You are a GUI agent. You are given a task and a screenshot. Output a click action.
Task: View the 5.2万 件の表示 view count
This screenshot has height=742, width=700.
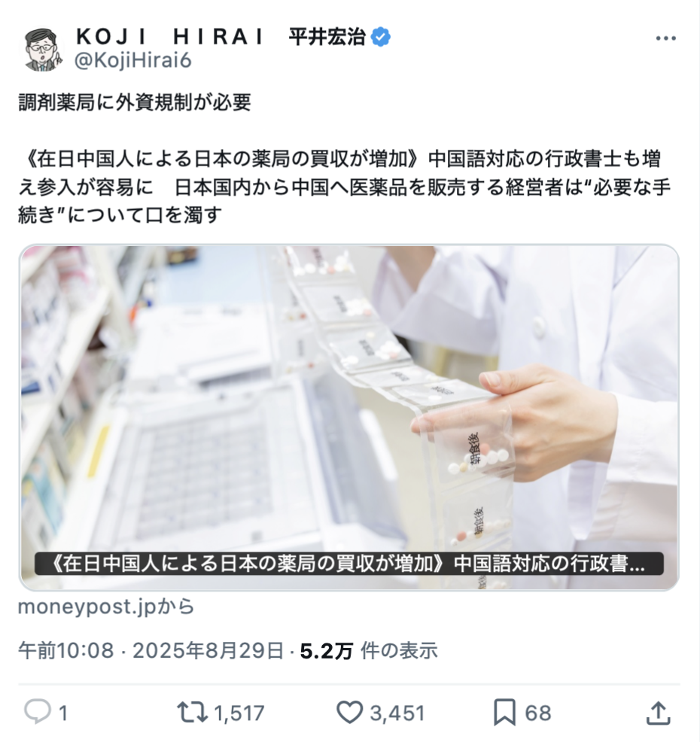click(x=369, y=651)
